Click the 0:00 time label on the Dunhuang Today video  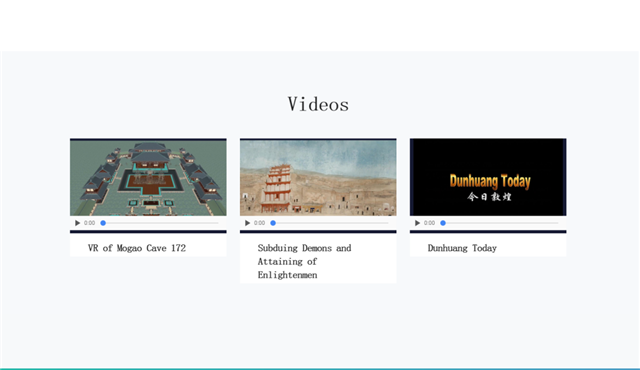pyautogui.click(x=429, y=223)
